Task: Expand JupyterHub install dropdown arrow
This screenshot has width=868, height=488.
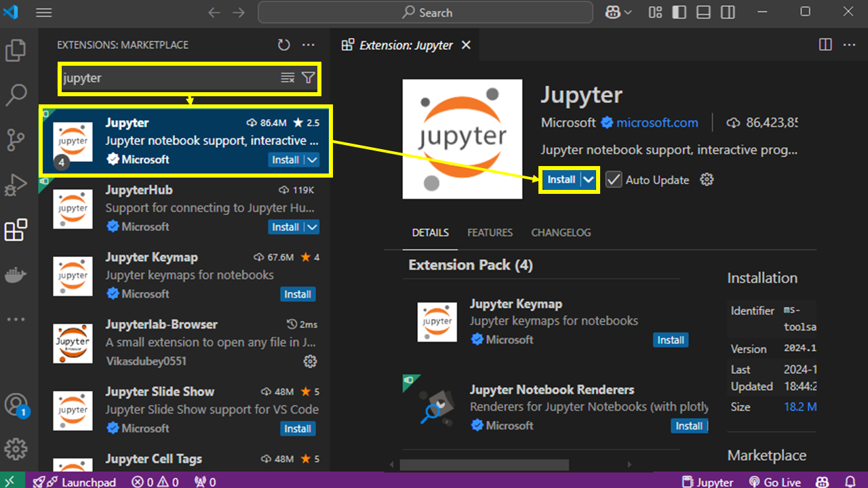Action: [x=312, y=227]
